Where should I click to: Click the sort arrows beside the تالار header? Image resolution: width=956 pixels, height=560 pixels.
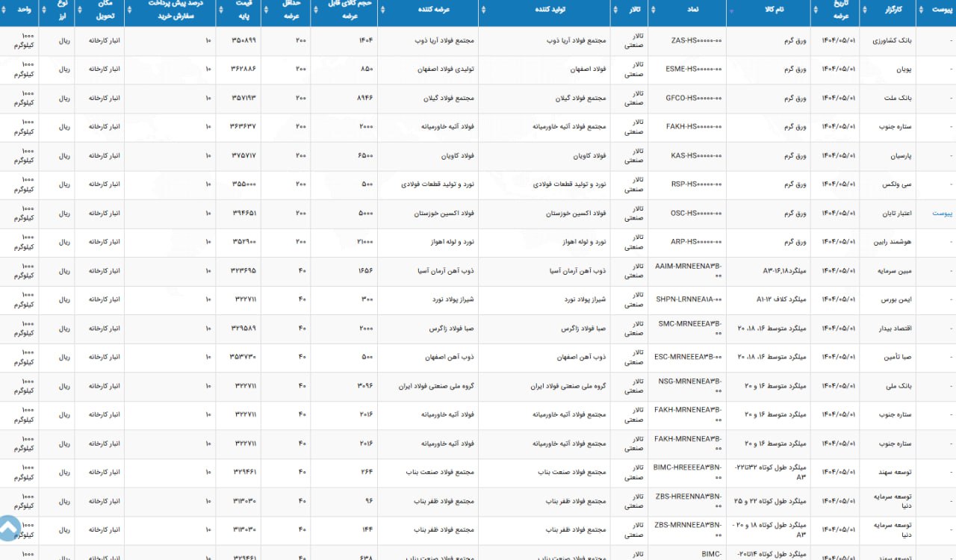pyautogui.click(x=615, y=10)
